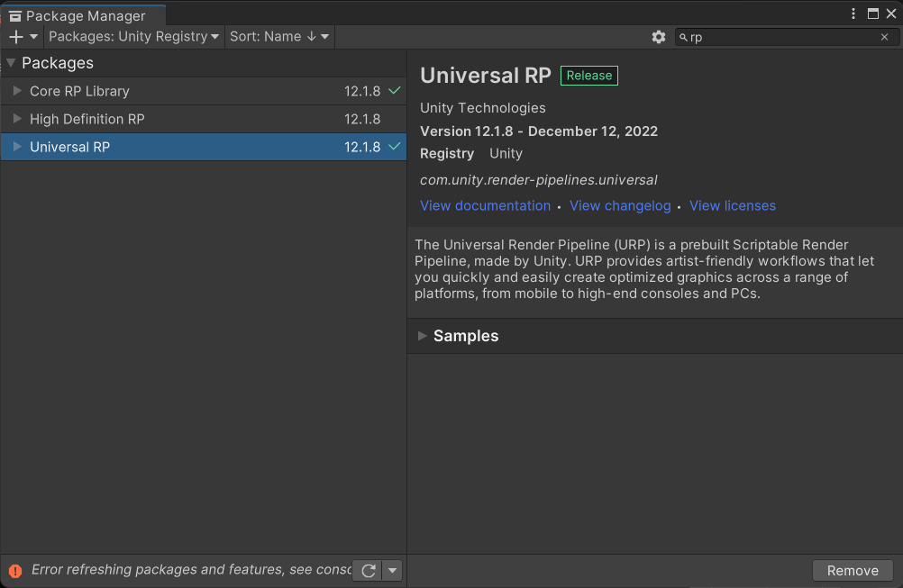Viewport: 903px width, 588px height.
Task: Expand the High Definition RP row arrow
Action: pos(17,119)
